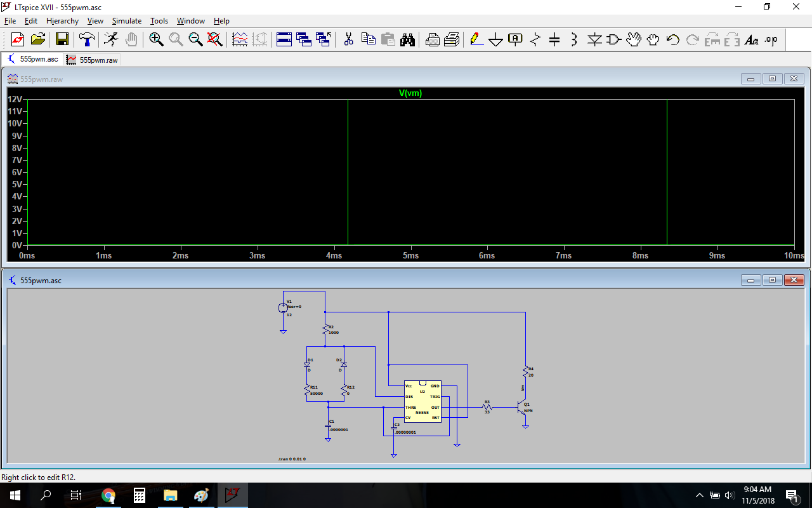Tile windows horizontally with the toolbar icon
The height and width of the screenshot is (508, 812).
[284, 39]
